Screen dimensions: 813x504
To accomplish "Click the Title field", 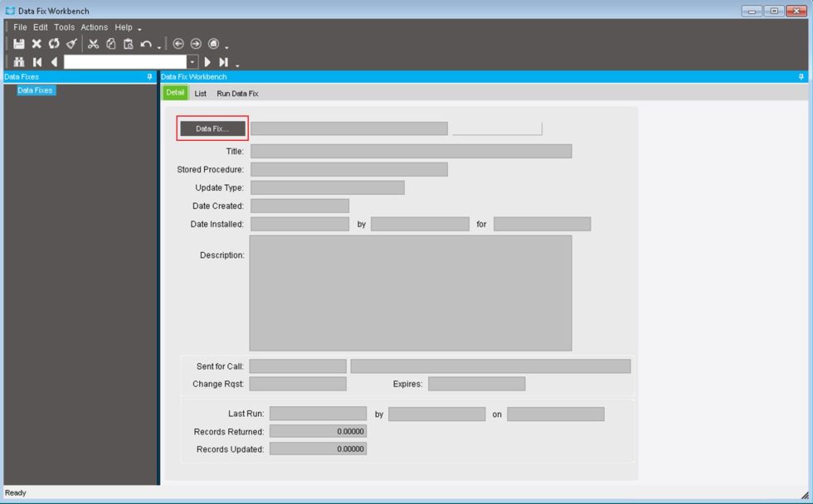I will coord(411,151).
